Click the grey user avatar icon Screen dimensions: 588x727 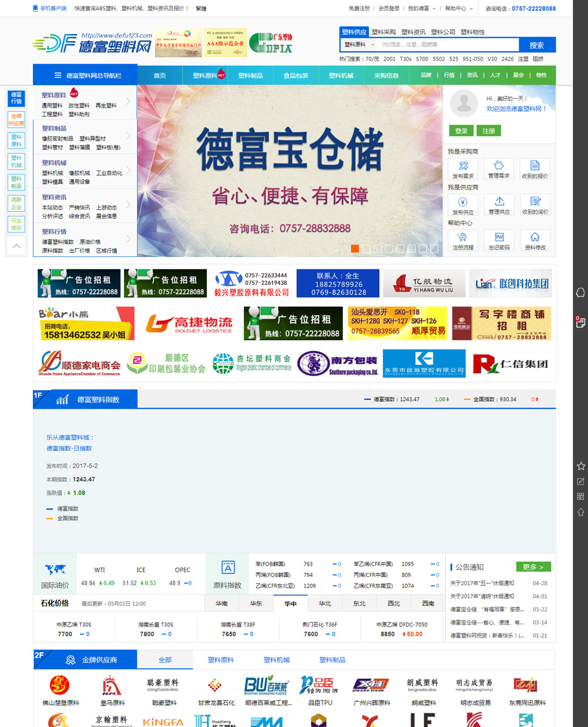tap(464, 104)
